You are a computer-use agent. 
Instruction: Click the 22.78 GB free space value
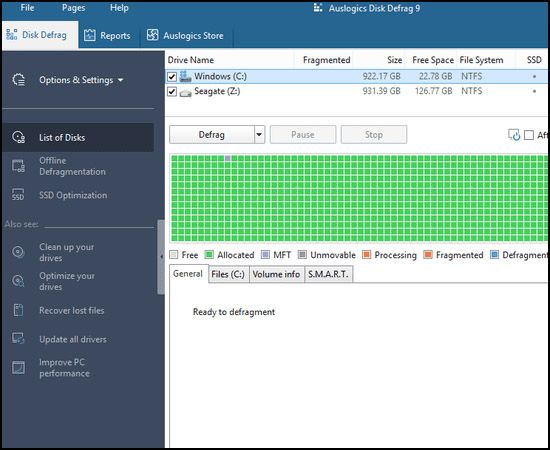pyautogui.click(x=435, y=76)
